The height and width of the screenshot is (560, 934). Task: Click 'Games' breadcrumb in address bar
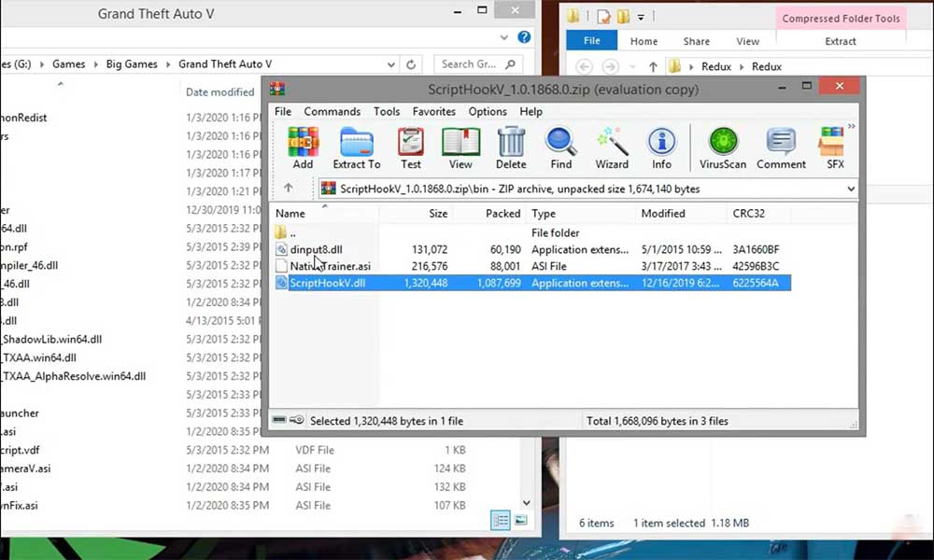point(68,63)
